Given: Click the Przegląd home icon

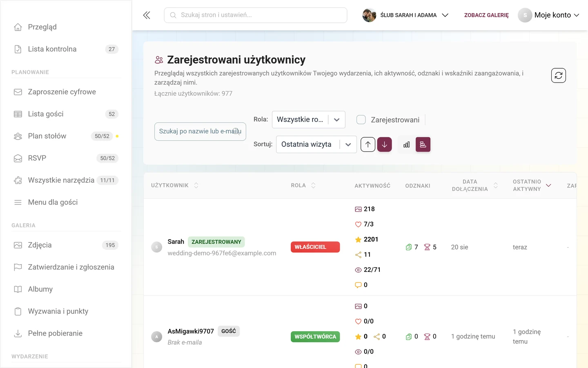Looking at the screenshot, I should [x=18, y=27].
